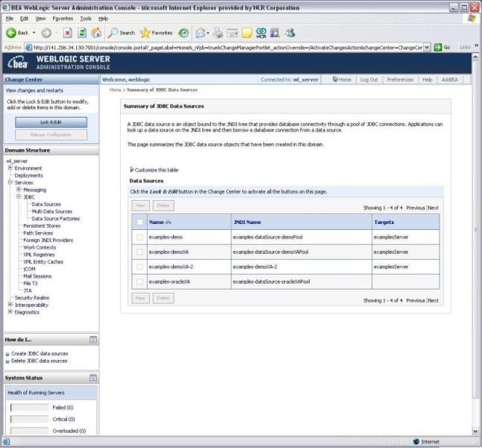Click the Log Out link
The height and width of the screenshot is (448, 482).
369,80
